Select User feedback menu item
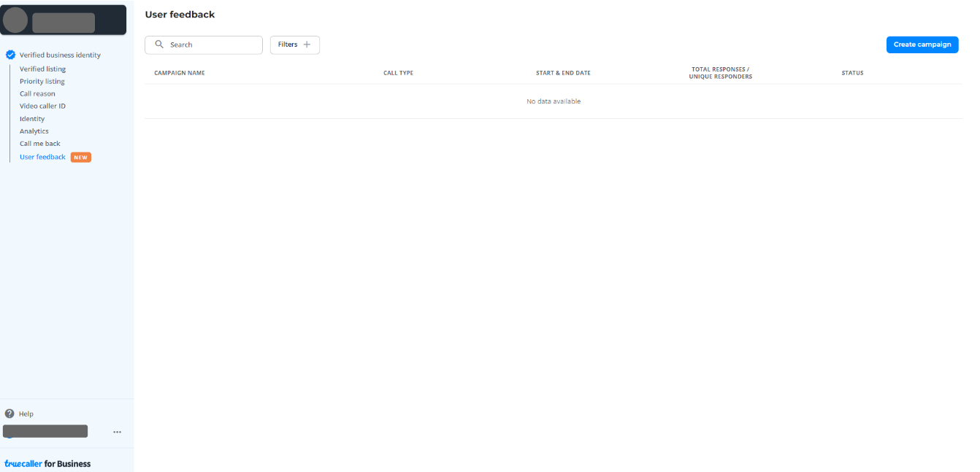This screenshot has height=472, width=980. [x=42, y=157]
